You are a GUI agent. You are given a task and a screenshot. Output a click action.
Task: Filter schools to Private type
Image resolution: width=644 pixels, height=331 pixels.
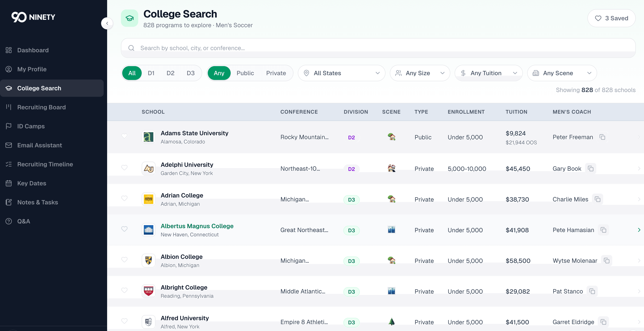(x=276, y=73)
